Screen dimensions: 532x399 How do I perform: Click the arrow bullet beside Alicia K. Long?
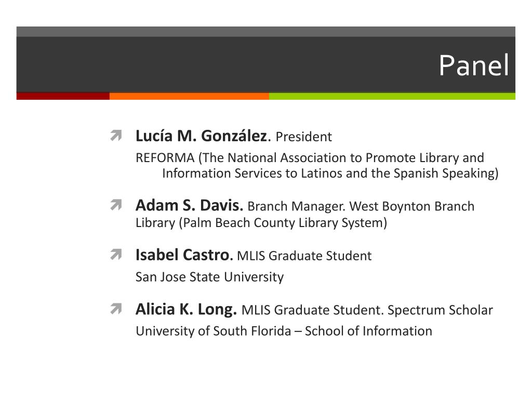click(116, 309)
